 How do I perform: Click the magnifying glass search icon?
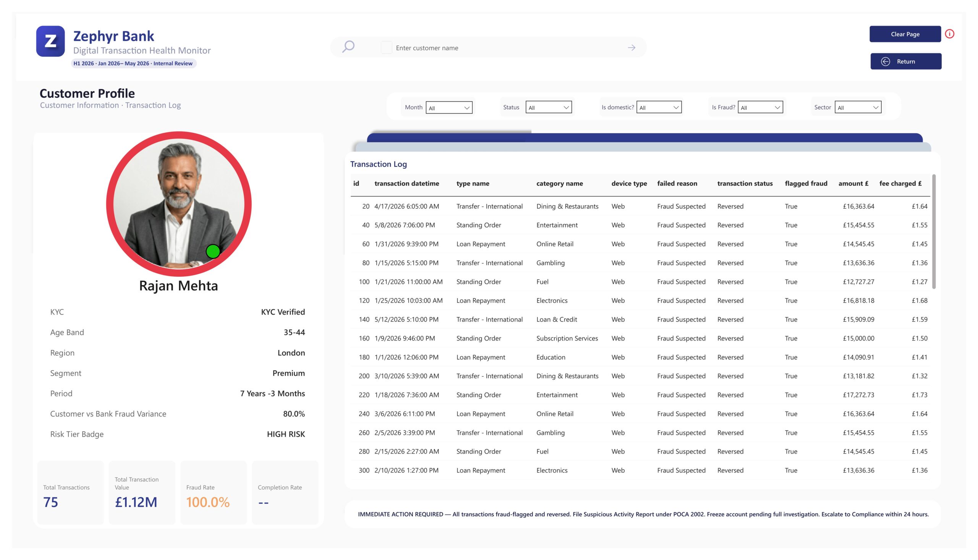point(348,47)
